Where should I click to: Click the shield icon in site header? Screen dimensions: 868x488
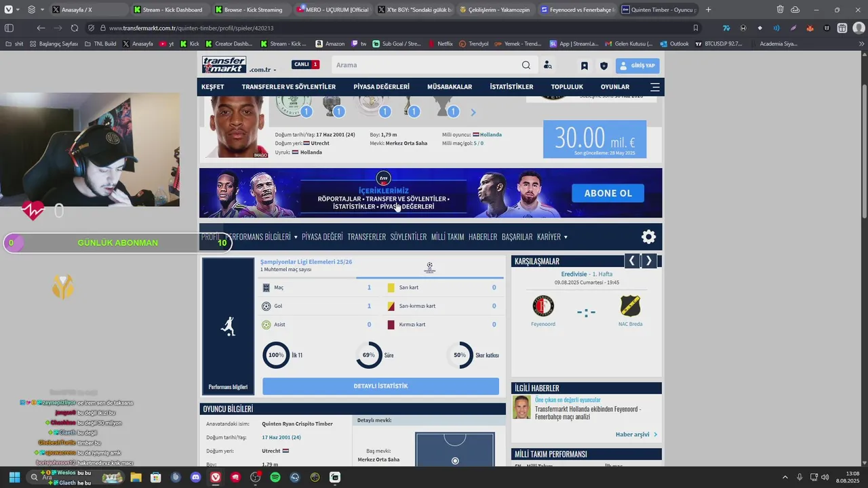(604, 66)
